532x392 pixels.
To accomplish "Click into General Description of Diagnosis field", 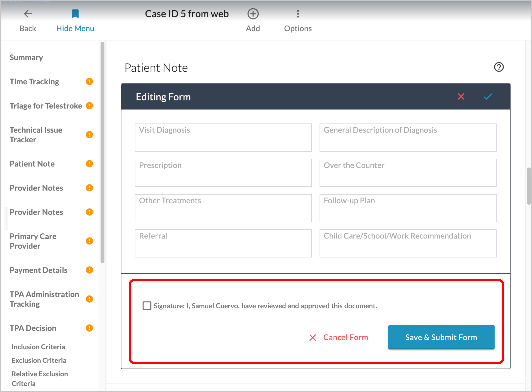I will click(408, 137).
